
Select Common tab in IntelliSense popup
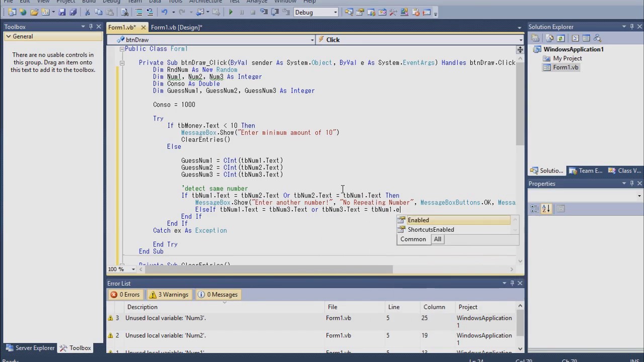[x=413, y=239]
